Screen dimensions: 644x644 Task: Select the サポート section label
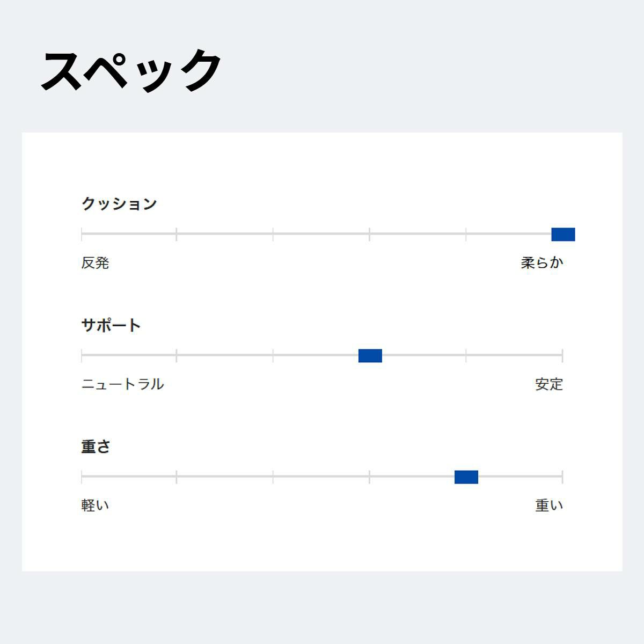pyautogui.click(x=111, y=325)
